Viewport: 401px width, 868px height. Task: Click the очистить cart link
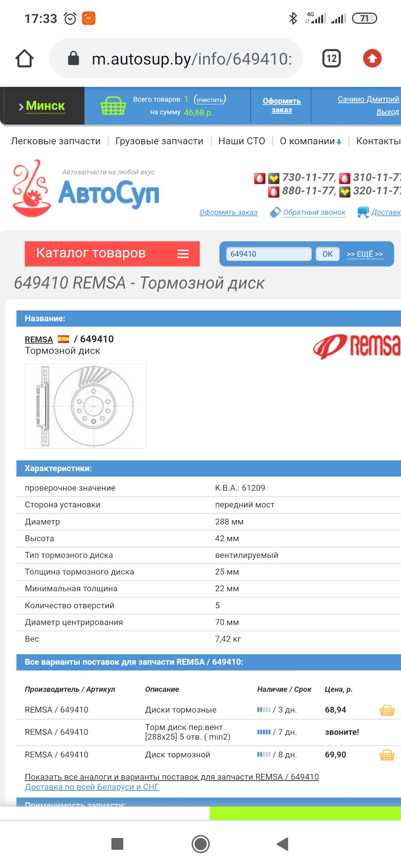[x=210, y=99]
